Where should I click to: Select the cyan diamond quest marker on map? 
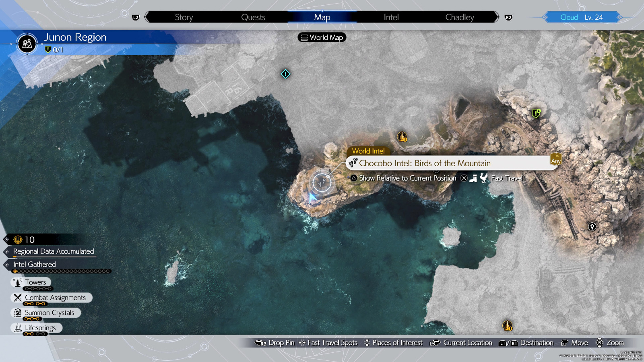(x=285, y=74)
